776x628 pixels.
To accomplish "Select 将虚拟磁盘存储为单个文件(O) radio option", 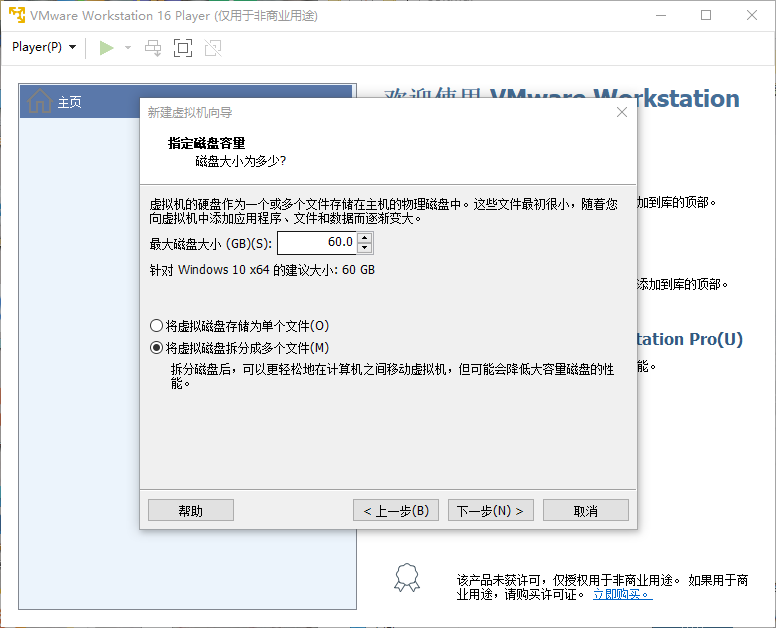I will click(240, 326).
